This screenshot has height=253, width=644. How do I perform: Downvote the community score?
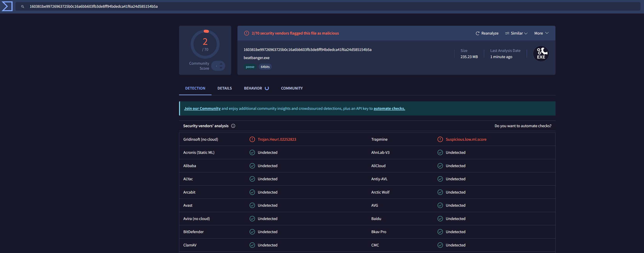221,68
